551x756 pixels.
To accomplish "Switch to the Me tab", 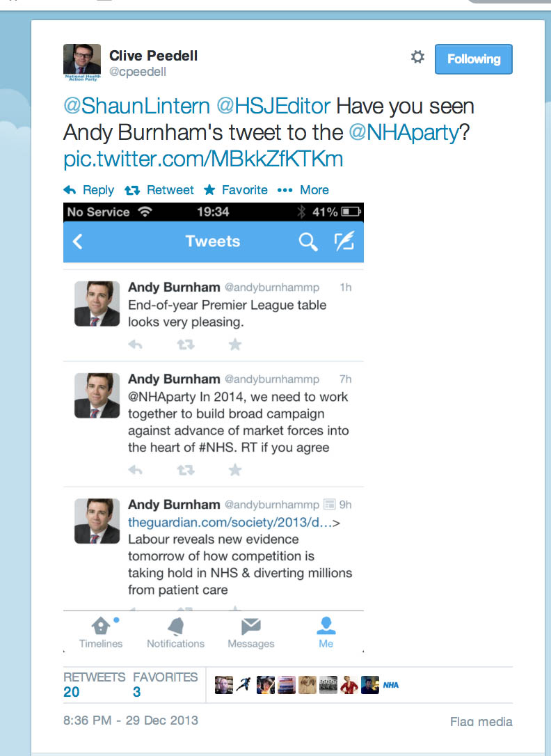I will tap(326, 633).
